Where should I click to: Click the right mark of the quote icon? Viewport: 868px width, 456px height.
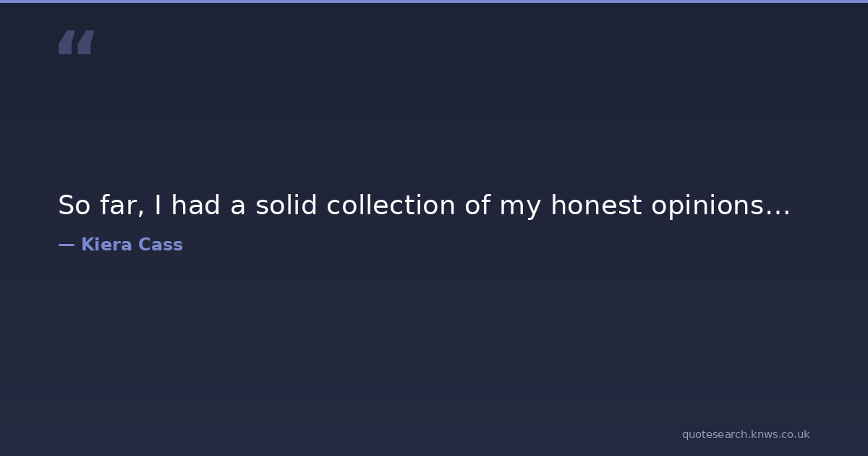pyautogui.click(x=85, y=43)
